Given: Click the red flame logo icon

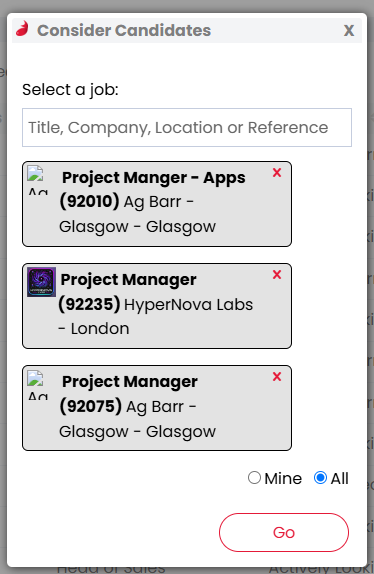Looking at the screenshot, I should 23,29.
